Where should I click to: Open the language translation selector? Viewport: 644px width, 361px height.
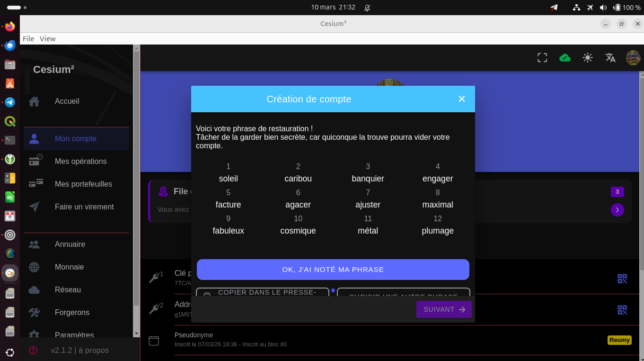(610, 58)
